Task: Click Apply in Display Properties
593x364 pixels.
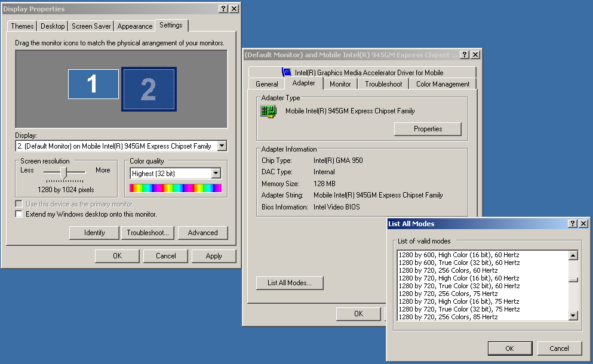Action: click(214, 256)
